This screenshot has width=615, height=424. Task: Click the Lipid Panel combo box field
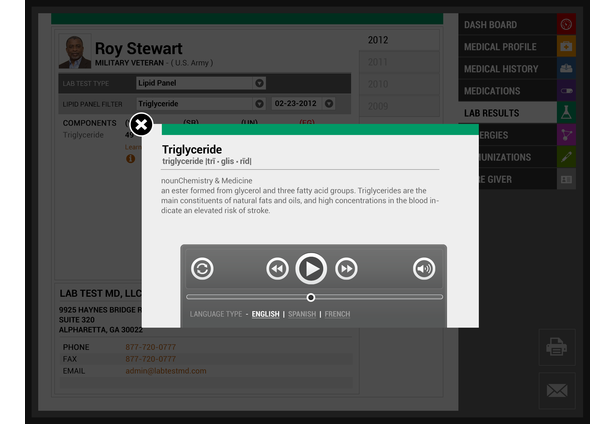[x=201, y=83]
